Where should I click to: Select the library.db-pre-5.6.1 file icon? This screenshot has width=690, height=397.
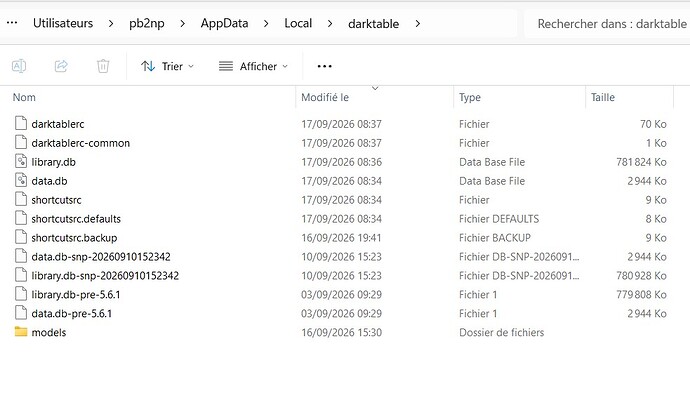tap(21, 294)
